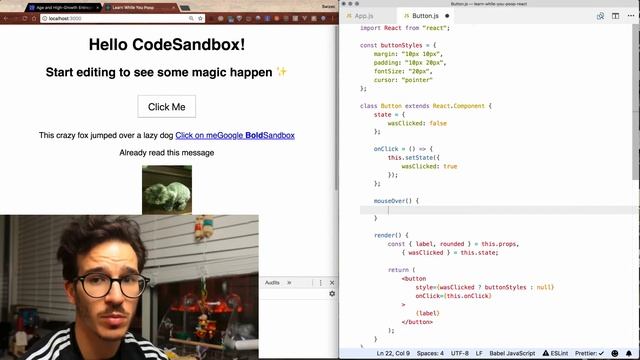Open the Sandbox link
This screenshot has height=360, width=640.
click(x=279, y=136)
